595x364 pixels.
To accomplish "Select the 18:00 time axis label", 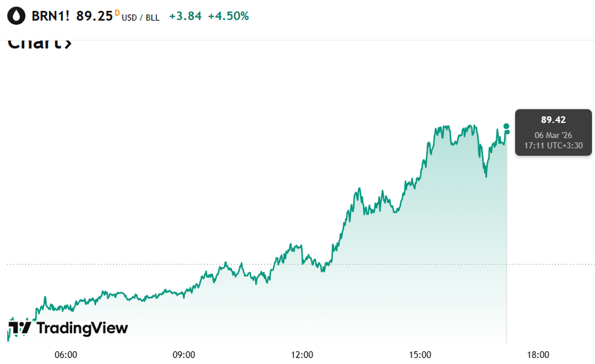I will [x=537, y=355].
